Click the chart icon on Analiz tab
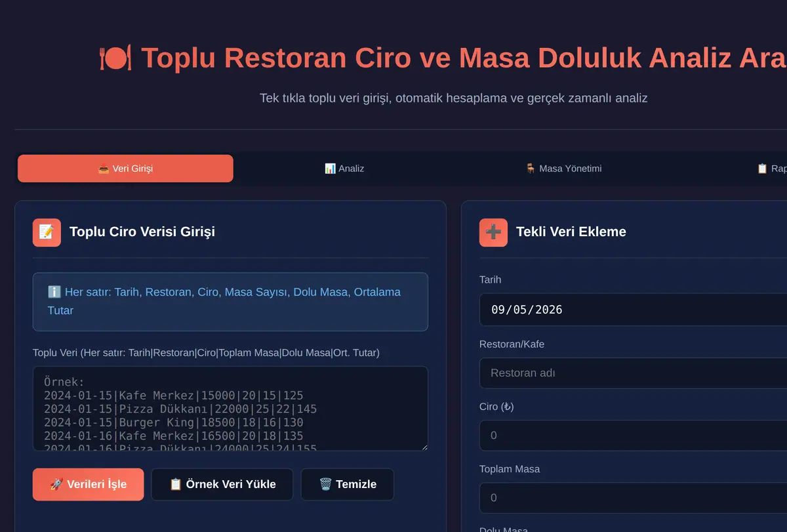Viewport: 787px width, 532px height. coord(330,169)
